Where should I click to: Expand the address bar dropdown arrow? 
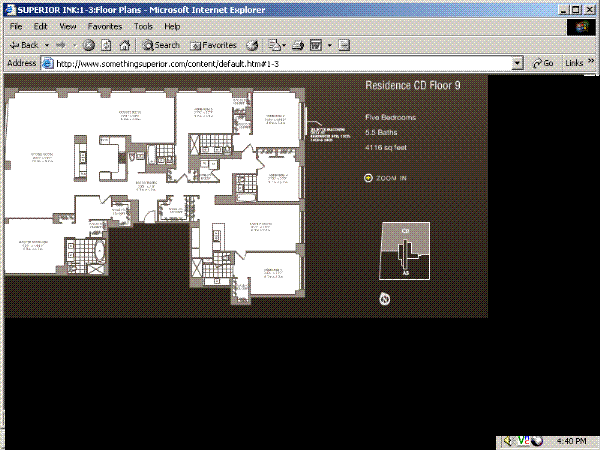[x=517, y=62]
